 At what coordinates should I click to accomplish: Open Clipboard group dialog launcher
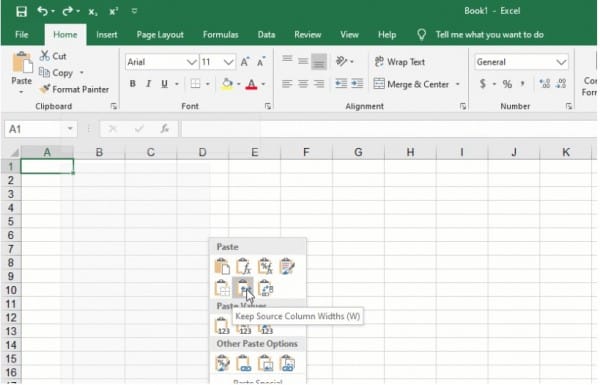[x=114, y=106]
